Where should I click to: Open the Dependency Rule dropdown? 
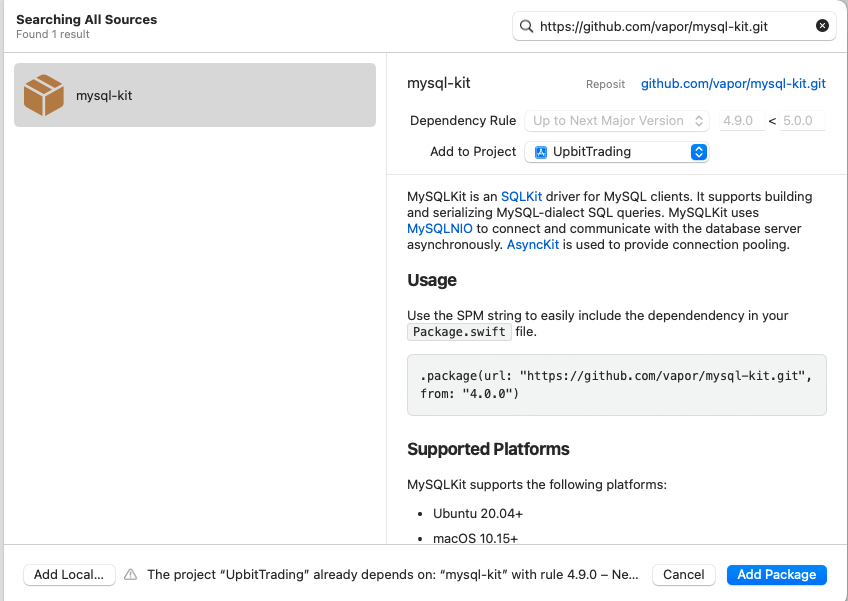617,121
